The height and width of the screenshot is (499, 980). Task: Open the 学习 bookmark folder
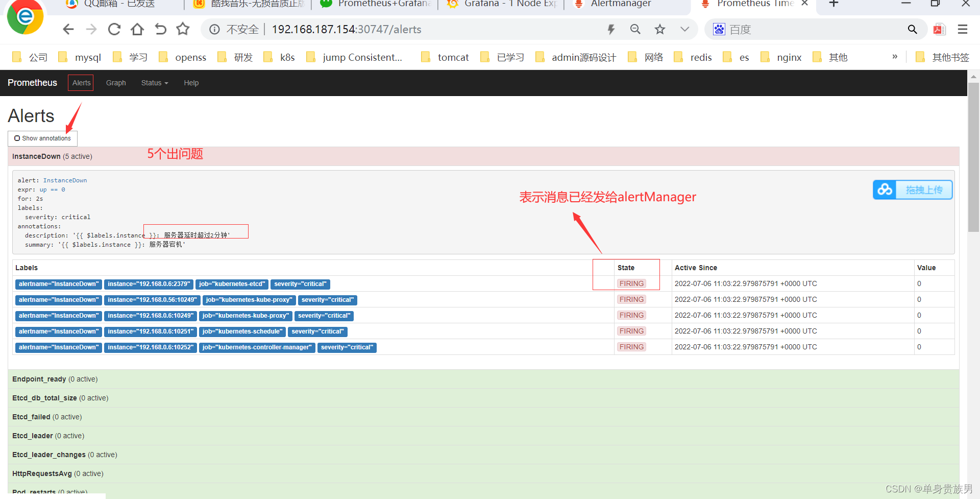pos(130,57)
